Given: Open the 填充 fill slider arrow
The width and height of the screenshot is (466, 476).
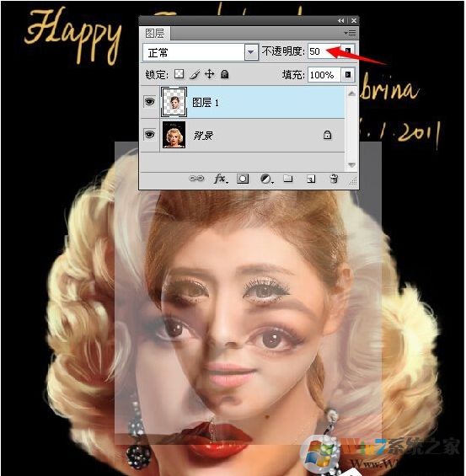Looking at the screenshot, I should pyautogui.click(x=347, y=75).
